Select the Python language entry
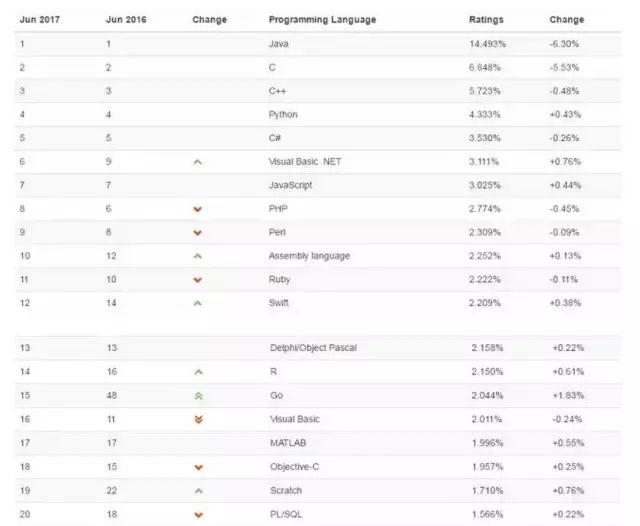The height and width of the screenshot is (526, 640). [x=283, y=115]
